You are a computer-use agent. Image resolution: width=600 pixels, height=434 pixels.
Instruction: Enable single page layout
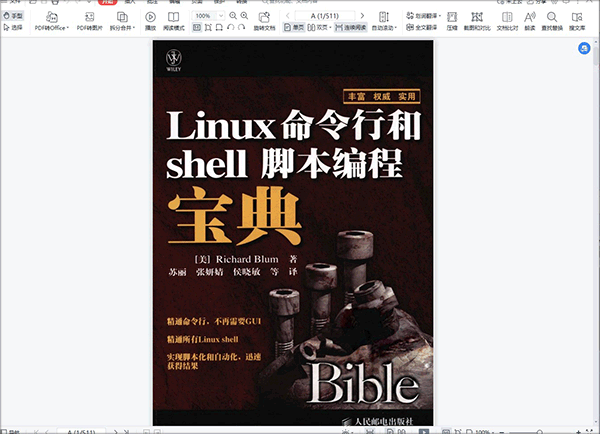click(294, 28)
